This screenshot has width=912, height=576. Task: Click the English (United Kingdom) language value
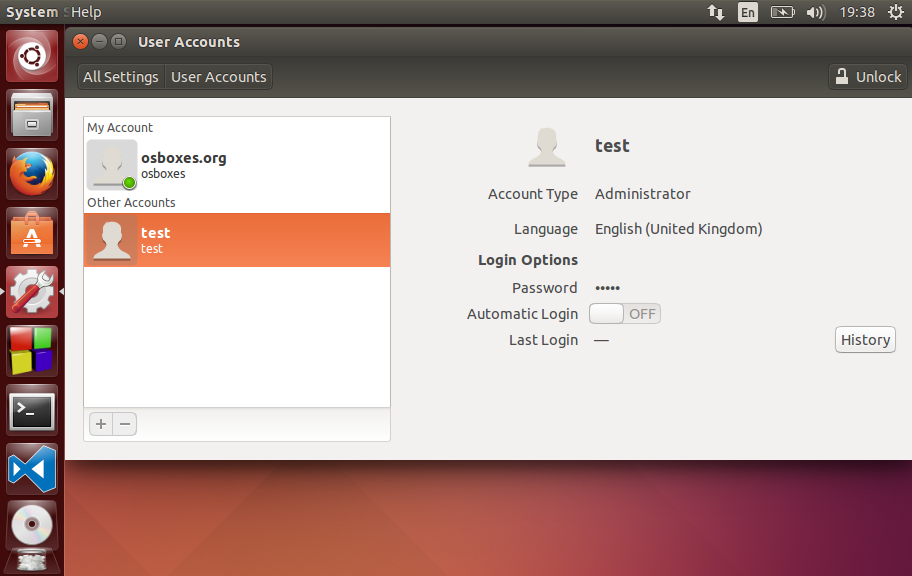coord(678,229)
